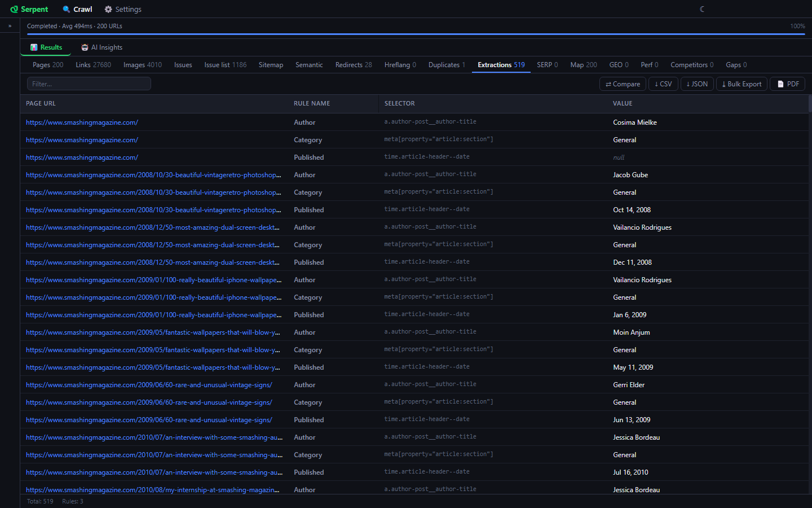812x508 pixels.
Task: Open the Redirects 28 tab
Action: (x=354, y=65)
